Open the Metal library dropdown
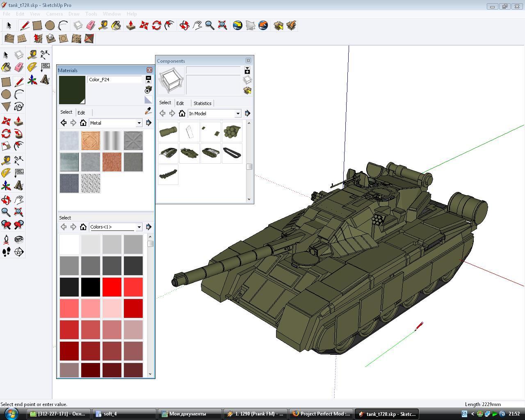The height and width of the screenshot is (420, 525). click(x=139, y=123)
